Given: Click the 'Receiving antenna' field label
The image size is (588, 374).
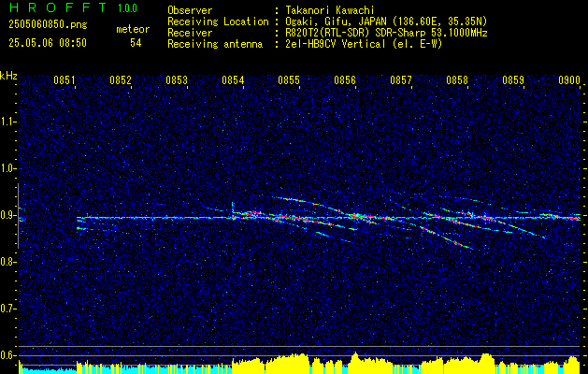Looking at the screenshot, I should (215, 44).
